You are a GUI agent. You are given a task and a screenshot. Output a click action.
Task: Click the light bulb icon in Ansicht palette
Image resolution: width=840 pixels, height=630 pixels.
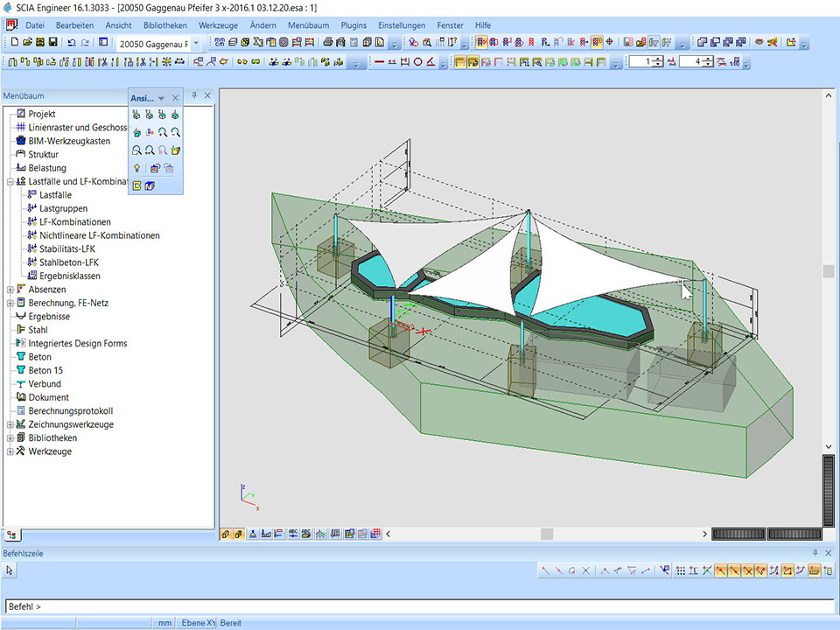pos(136,168)
